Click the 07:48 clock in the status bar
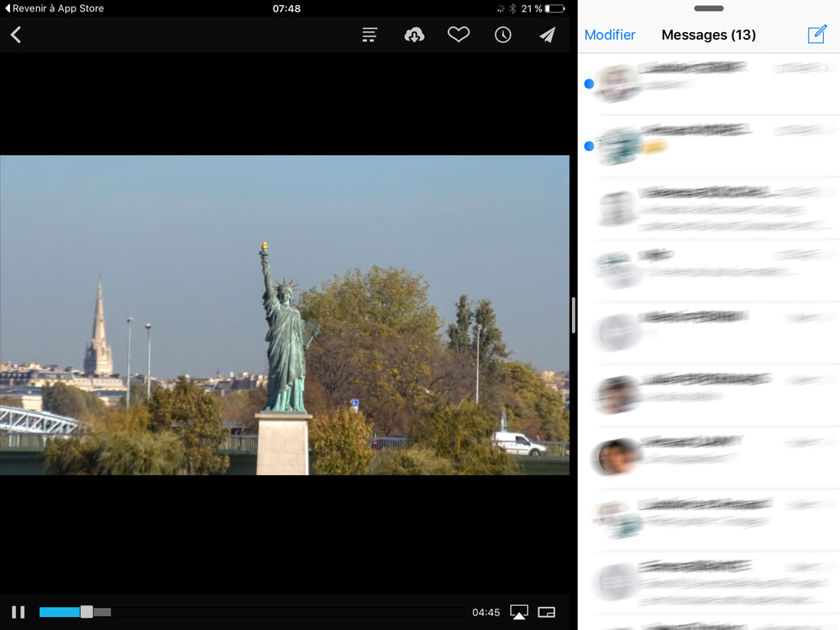The height and width of the screenshot is (630, 840). tap(286, 8)
